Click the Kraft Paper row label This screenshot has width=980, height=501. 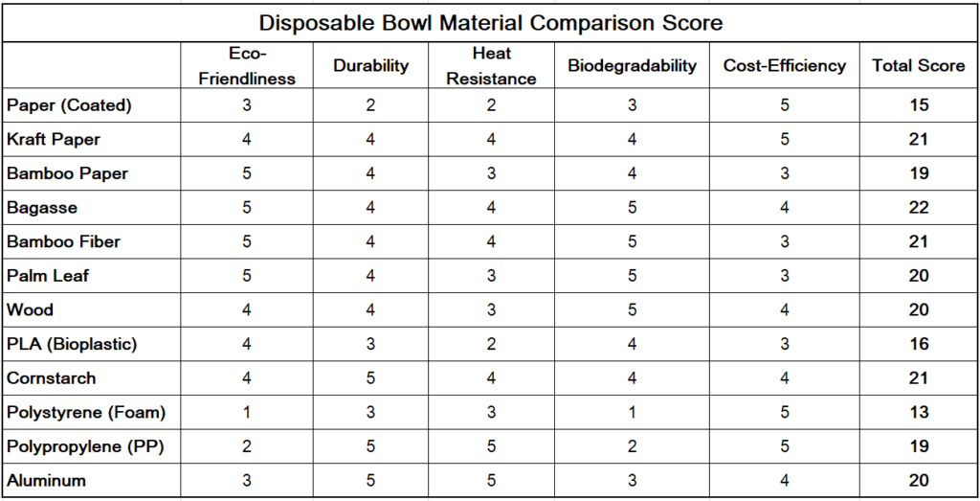click(54, 140)
